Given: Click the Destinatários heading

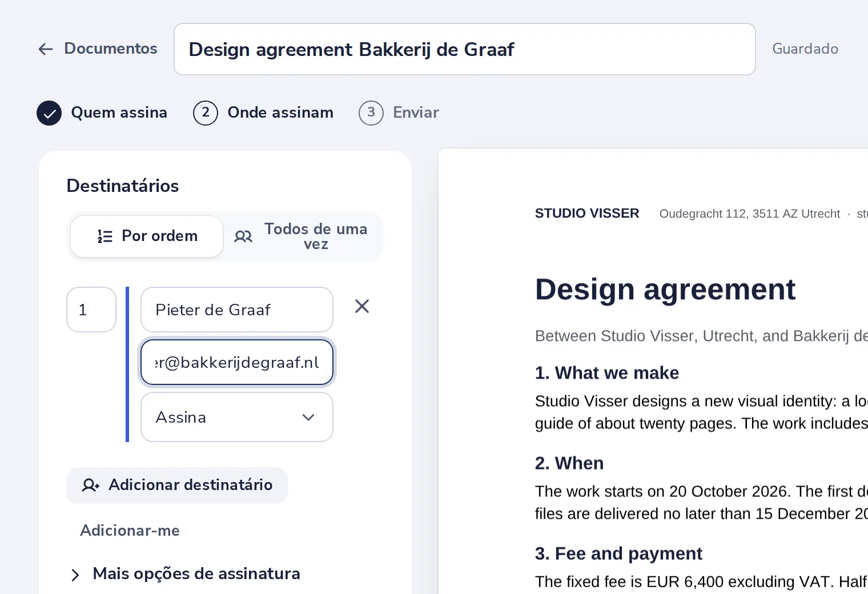Looking at the screenshot, I should [123, 186].
